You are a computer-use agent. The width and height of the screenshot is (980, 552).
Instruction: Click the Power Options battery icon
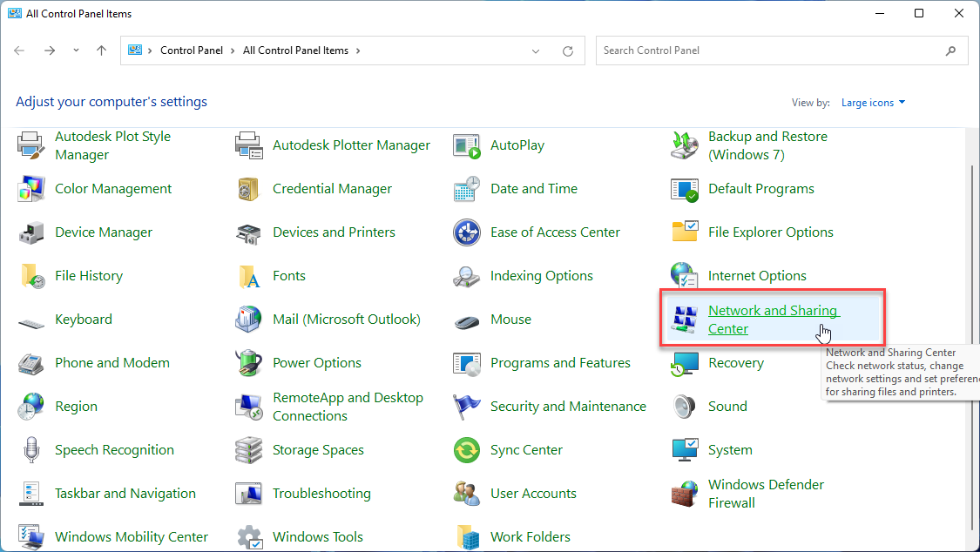pyautogui.click(x=248, y=363)
